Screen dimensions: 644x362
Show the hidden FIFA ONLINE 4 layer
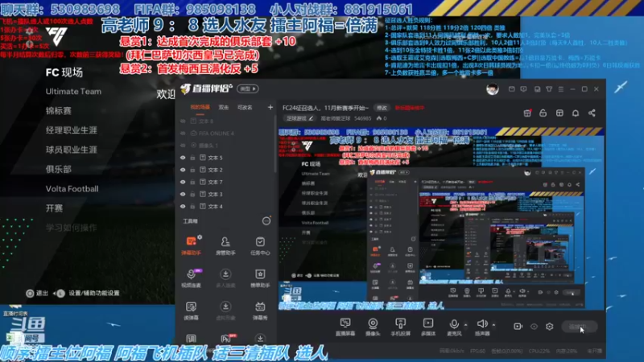point(183,134)
